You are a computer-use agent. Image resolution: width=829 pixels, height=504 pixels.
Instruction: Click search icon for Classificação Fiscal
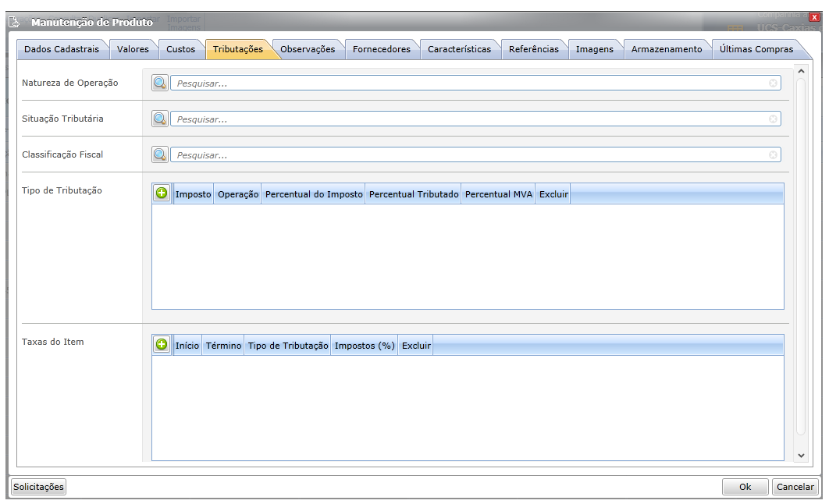pyautogui.click(x=160, y=154)
